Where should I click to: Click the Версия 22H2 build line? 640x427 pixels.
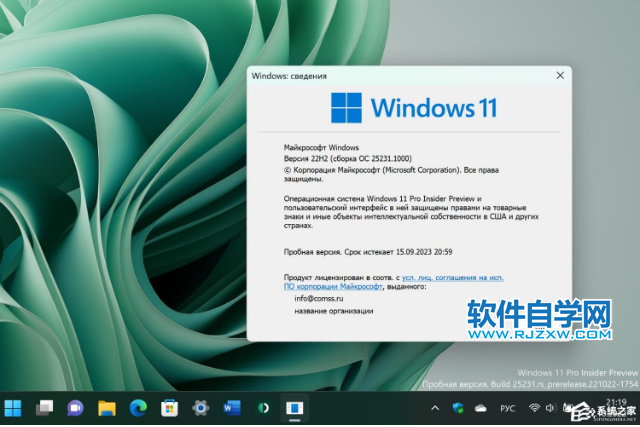click(348, 158)
